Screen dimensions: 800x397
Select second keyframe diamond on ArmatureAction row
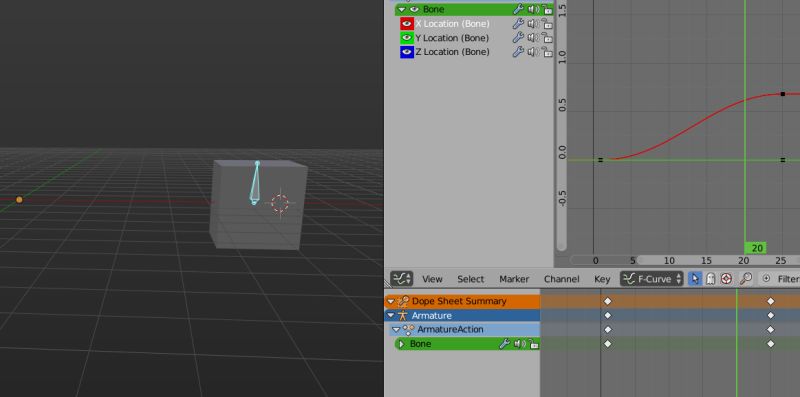point(770,330)
